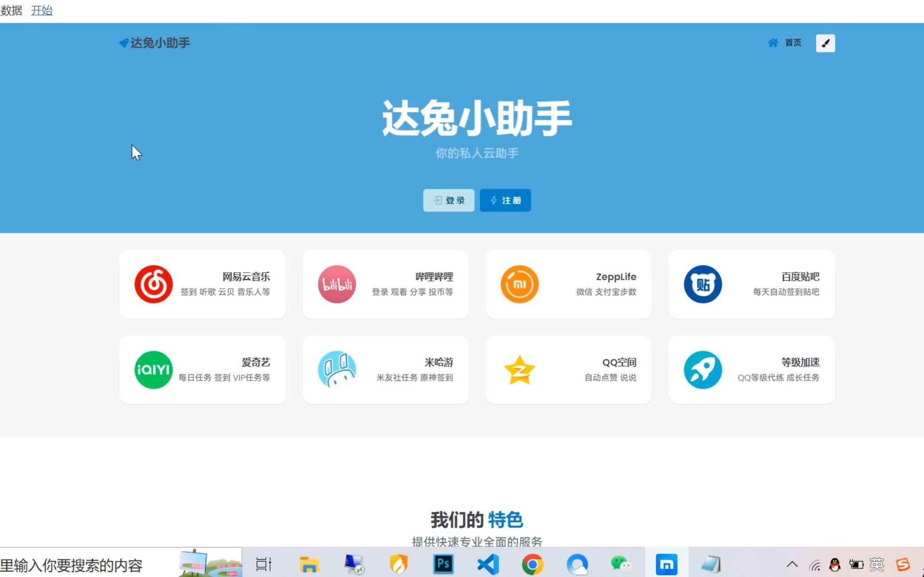Select the QQ空间 card title
The image size is (924, 577).
click(619, 362)
